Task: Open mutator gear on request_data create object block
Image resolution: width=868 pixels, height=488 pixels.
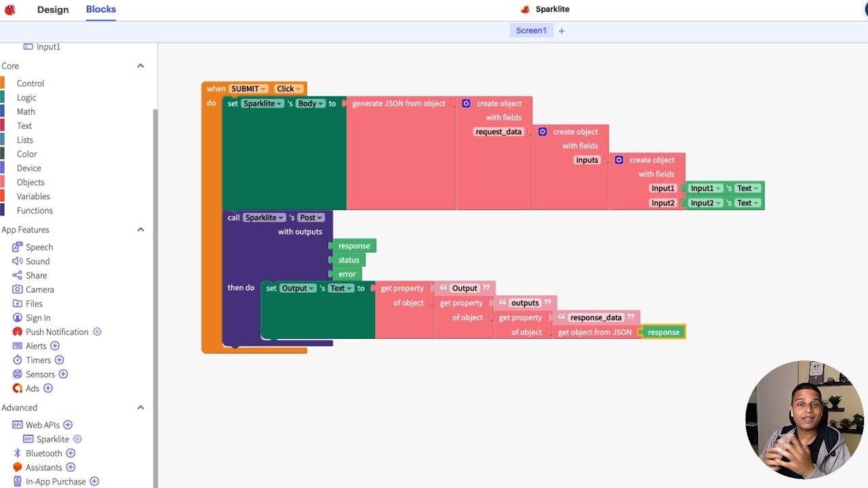Action: (x=542, y=131)
